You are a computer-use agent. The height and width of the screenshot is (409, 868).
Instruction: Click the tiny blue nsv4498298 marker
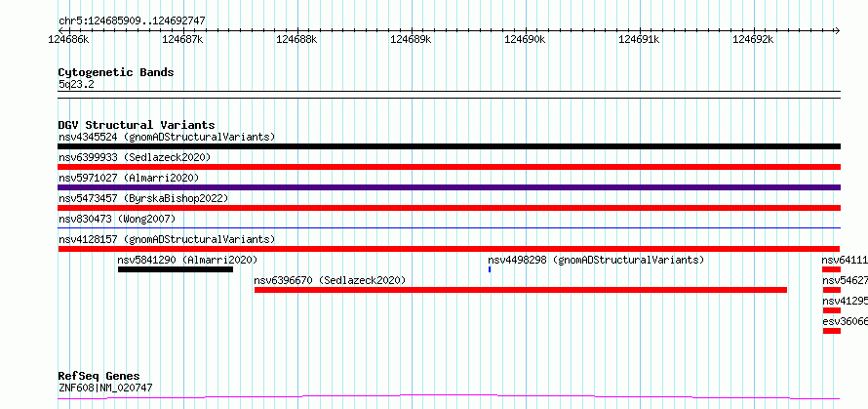tap(490, 269)
